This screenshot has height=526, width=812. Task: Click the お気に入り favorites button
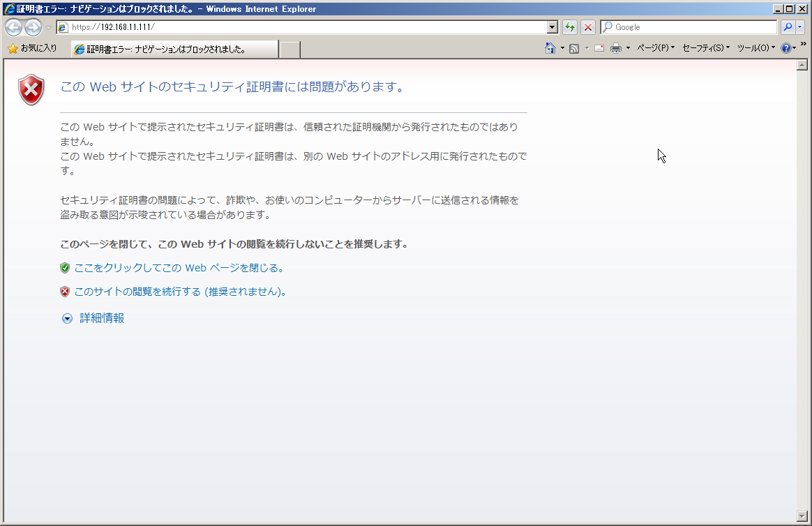(32, 48)
